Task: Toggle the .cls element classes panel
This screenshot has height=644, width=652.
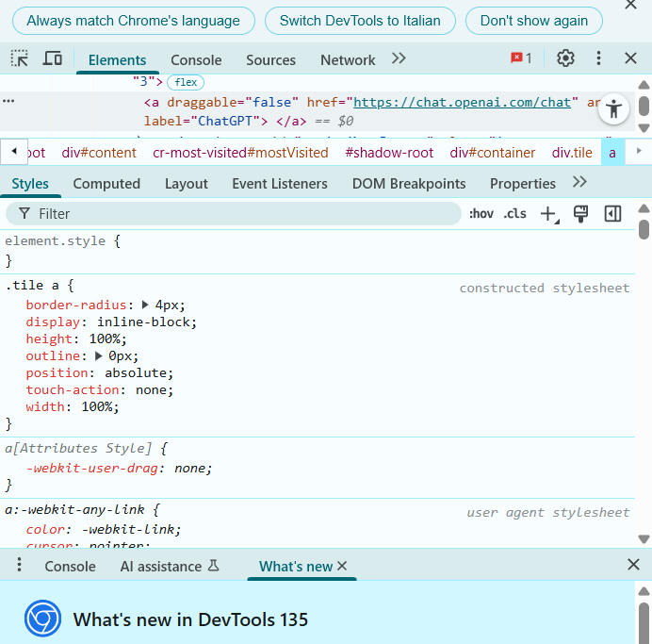Action: (514, 214)
